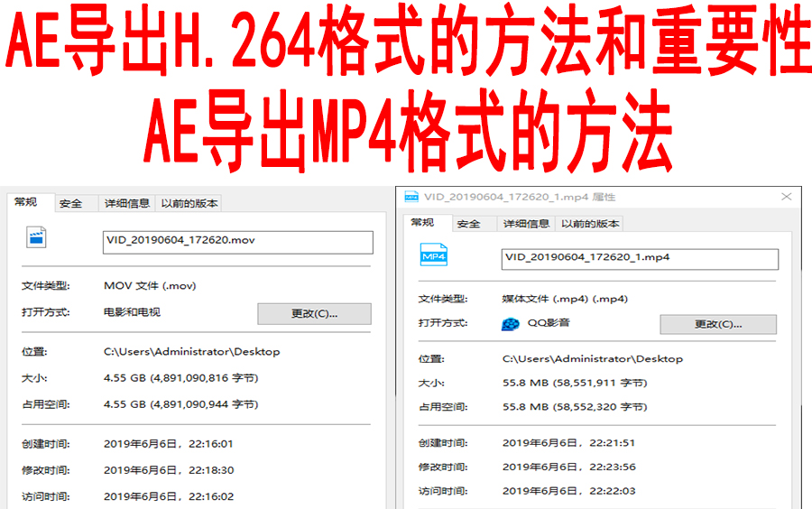Click 更改(C)... button next to QQ影音

point(718,325)
